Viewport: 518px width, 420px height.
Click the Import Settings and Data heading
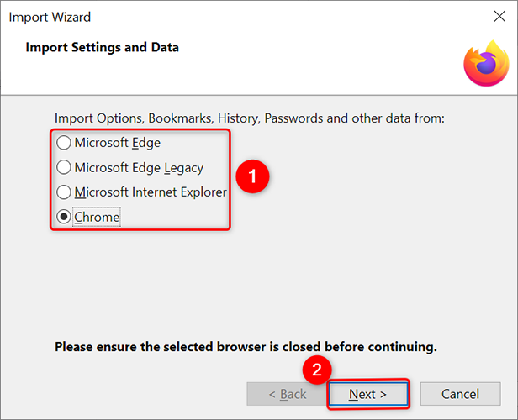point(102,47)
